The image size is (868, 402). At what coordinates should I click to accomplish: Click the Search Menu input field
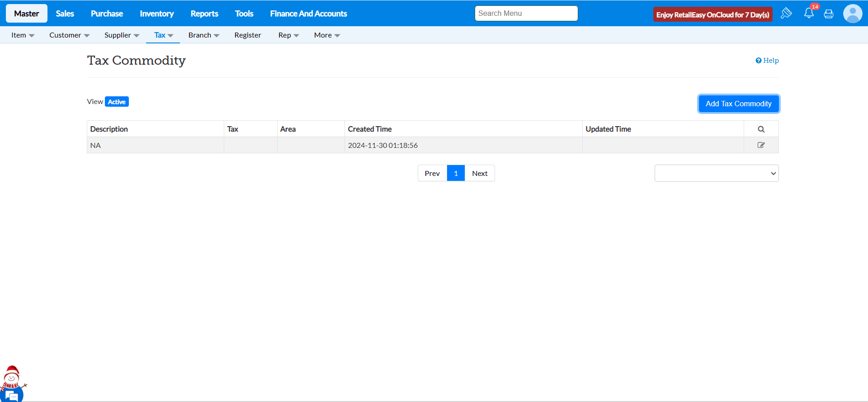coord(526,14)
